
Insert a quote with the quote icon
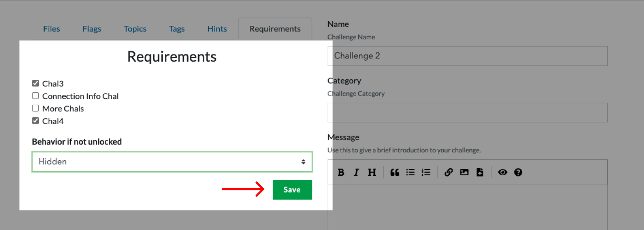pyautogui.click(x=395, y=172)
